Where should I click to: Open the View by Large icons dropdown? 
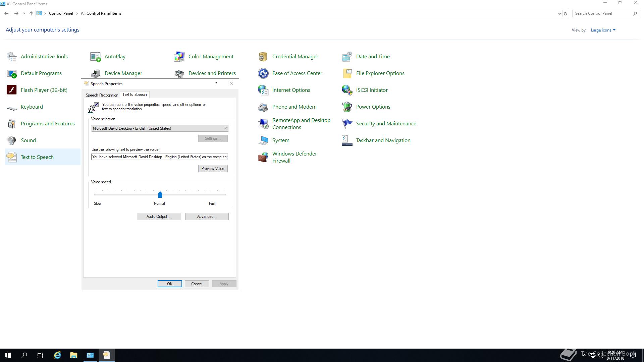(603, 30)
